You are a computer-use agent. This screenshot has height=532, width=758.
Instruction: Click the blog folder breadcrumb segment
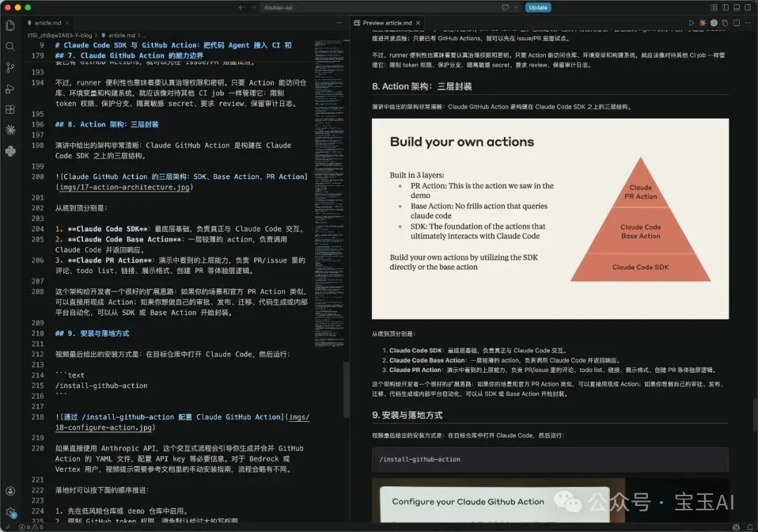[x=60, y=35]
